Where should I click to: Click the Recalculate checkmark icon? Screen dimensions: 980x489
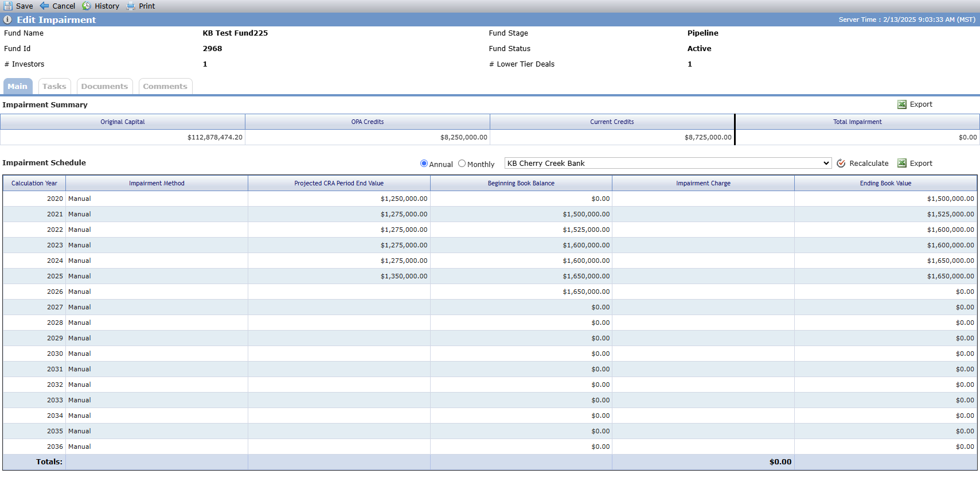(x=841, y=164)
